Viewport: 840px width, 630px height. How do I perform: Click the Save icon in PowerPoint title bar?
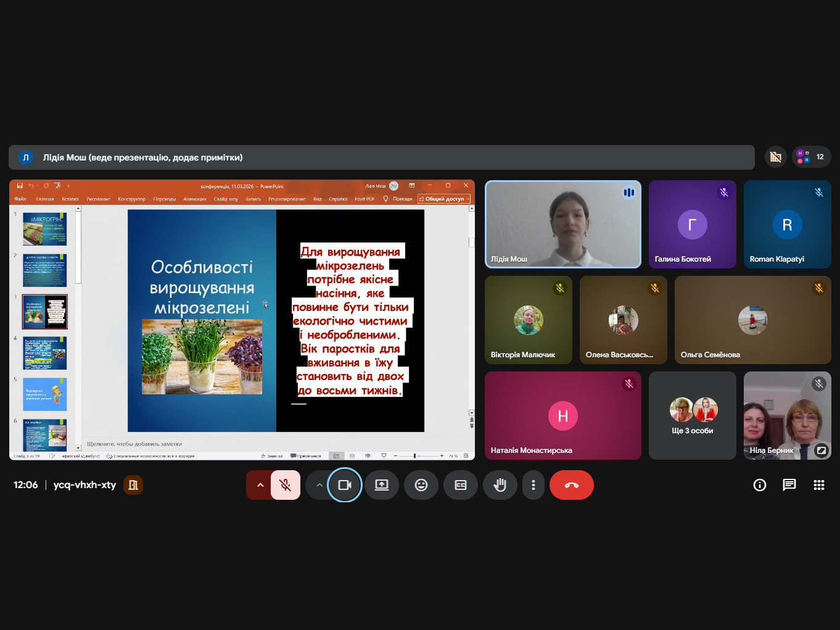pyautogui.click(x=20, y=186)
